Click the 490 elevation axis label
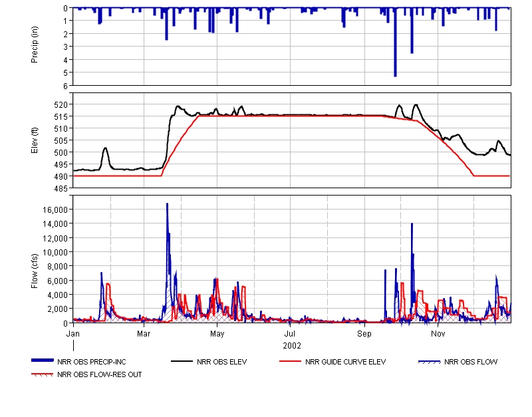Viewport: 532px width, 417px height. tap(61, 176)
